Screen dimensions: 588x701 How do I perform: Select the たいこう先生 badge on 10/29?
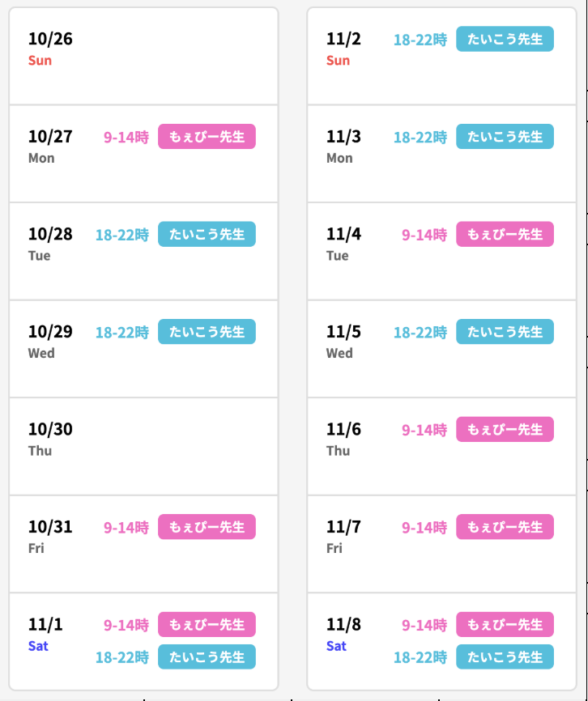[x=207, y=332]
